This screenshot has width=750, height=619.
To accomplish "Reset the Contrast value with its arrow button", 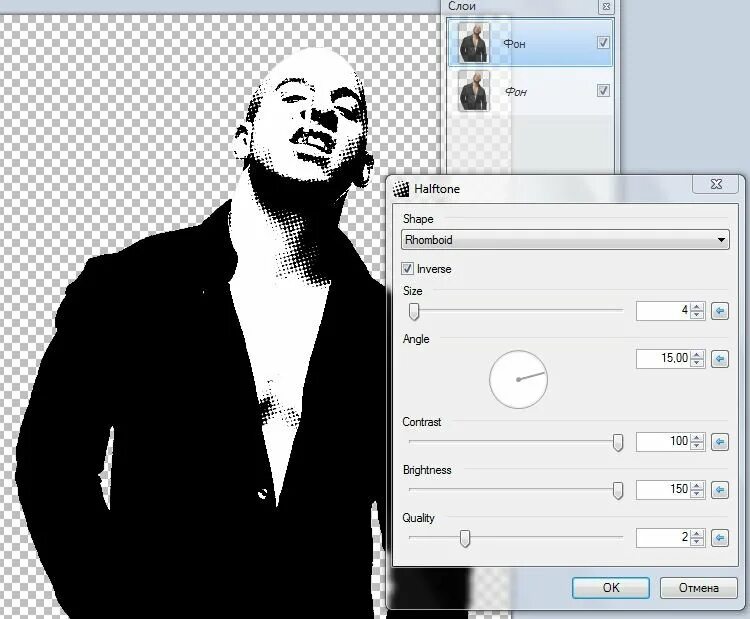I will 719,442.
